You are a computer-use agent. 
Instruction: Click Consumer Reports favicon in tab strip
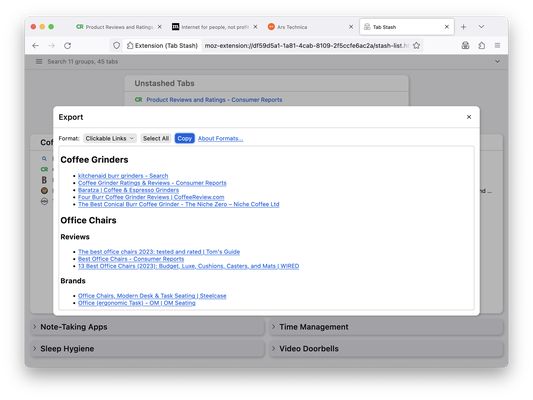click(x=80, y=27)
